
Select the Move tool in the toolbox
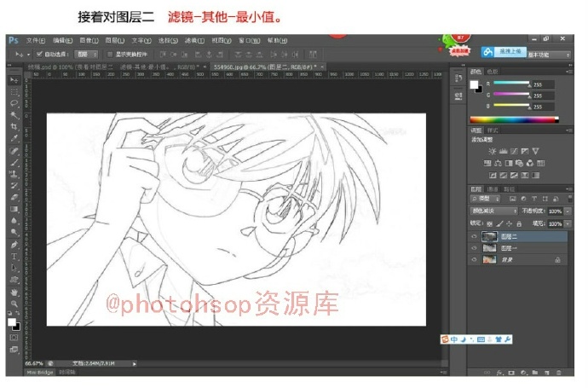(x=14, y=80)
